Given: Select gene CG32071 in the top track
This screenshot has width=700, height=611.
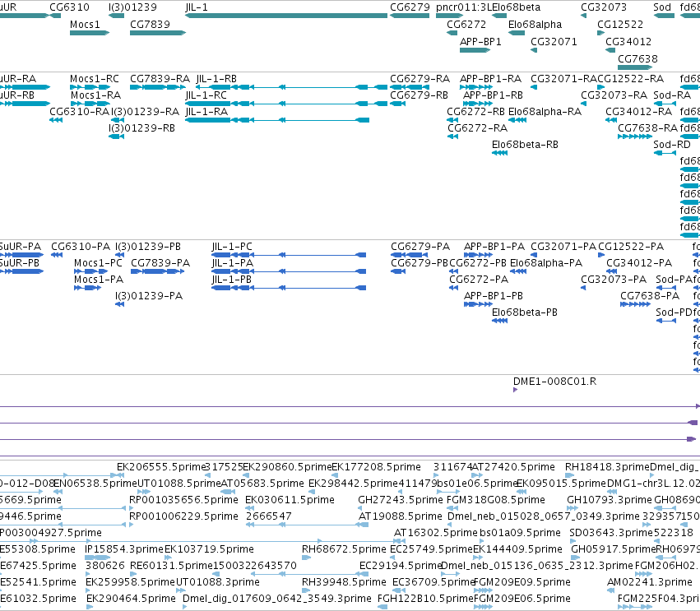Looking at the screenshot, I should click(534, 50).
